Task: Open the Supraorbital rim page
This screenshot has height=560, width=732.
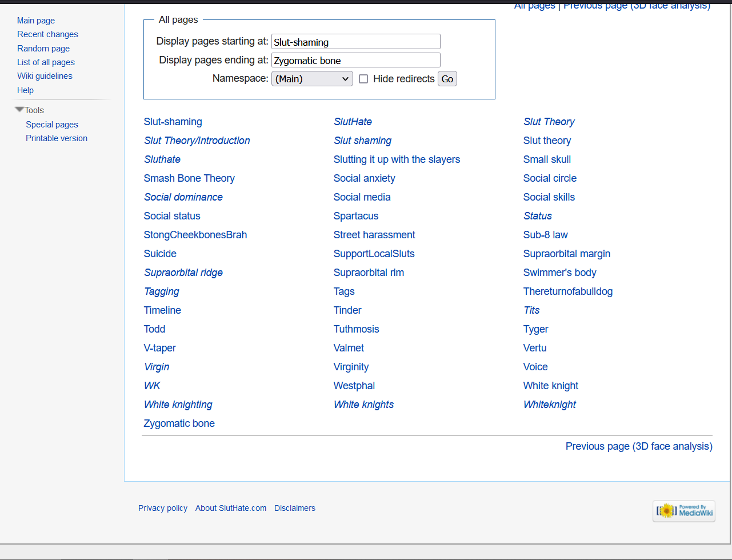Action: click(x=369, y=273)
